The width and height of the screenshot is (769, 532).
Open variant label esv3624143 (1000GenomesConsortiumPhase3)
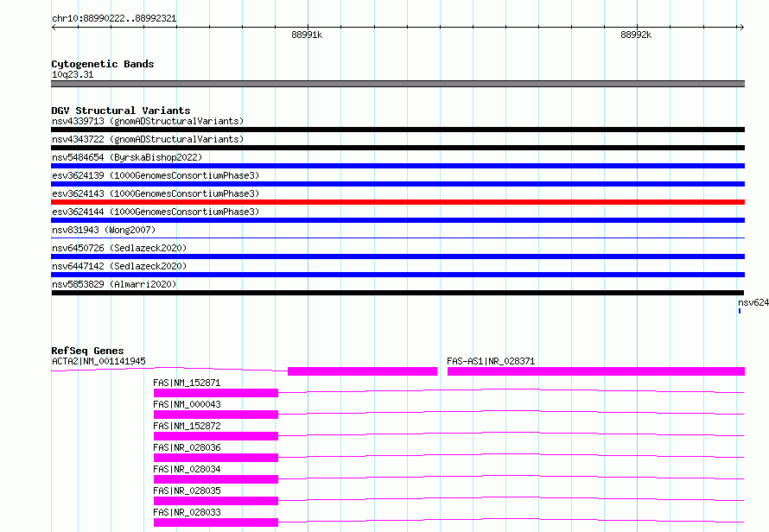(156, 193)
